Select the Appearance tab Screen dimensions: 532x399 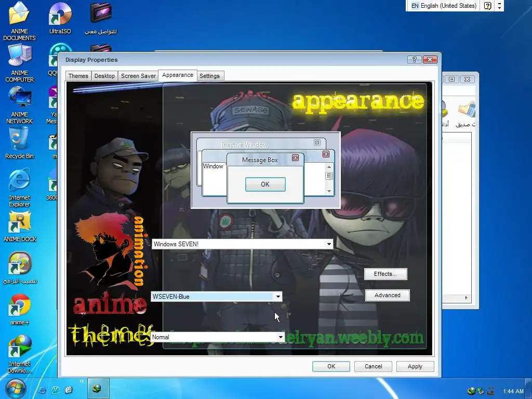point(178,75)
